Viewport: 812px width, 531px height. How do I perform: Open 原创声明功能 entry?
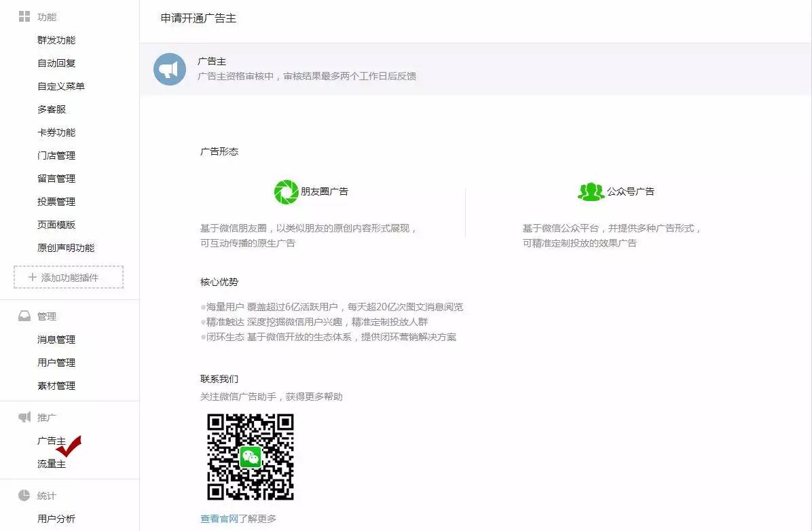pyautogui.click(x=66, y=248)
